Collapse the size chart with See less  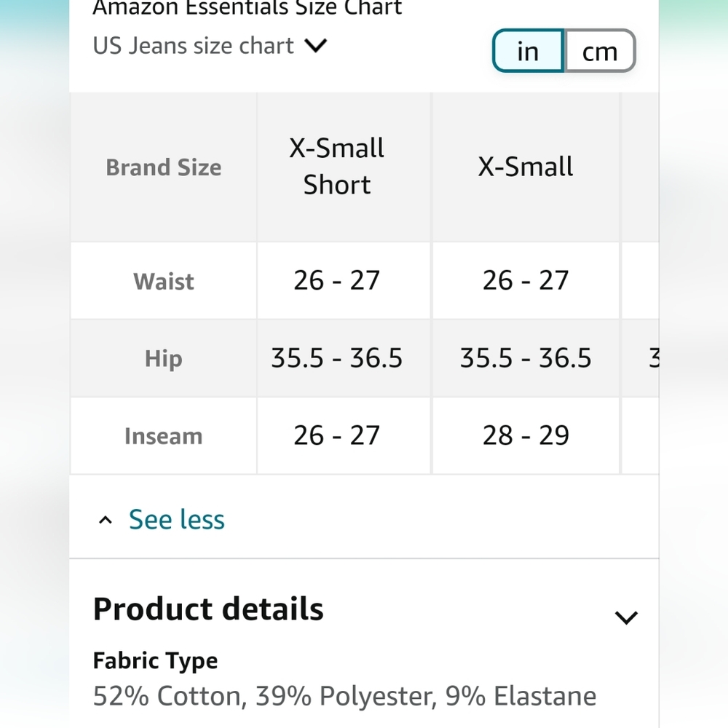point(176,519)
